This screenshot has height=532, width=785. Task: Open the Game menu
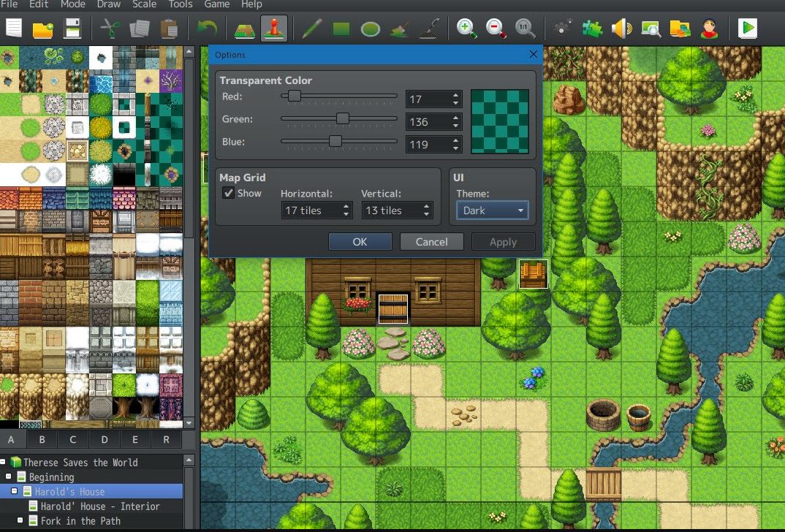point(217,4)
